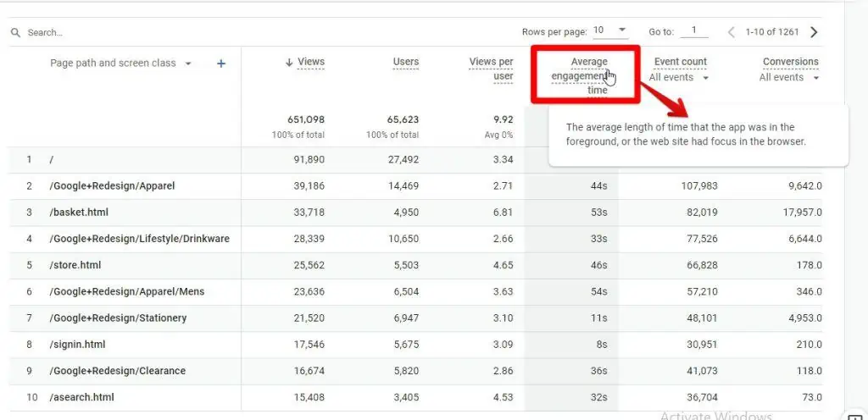Screen dimensions: 868x420
Task: Open Conversions All events dropdown
Action: (x=789, y=77)
